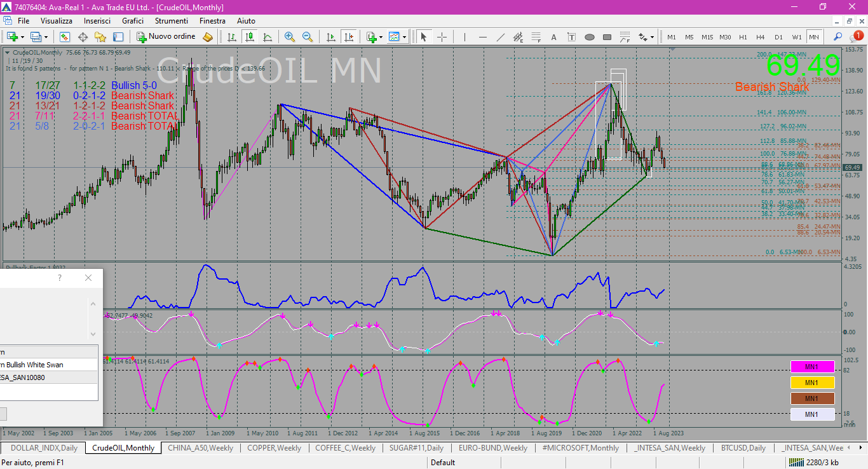Expand the indicators dropdown arrow
Screen dimensions: 868x469
click(x=381, y=37)
